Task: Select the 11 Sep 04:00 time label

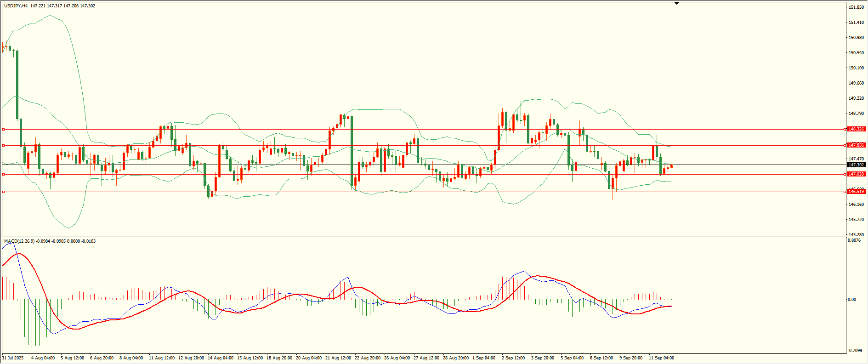Action: 661,358
